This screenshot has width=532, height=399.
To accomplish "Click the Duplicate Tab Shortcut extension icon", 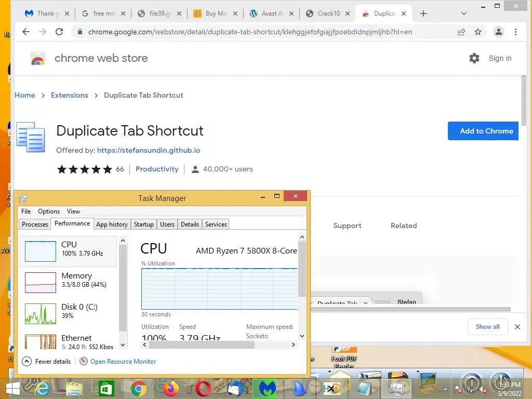I will [31, 137].
